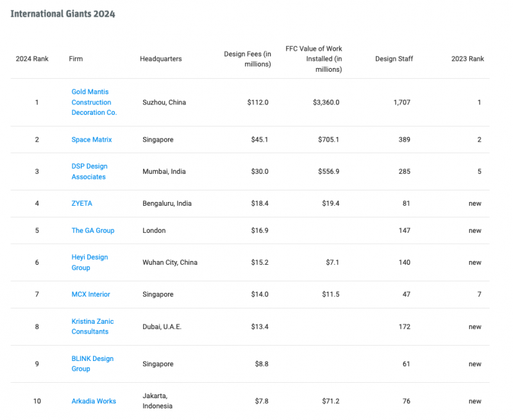513x420 pixels.
Task: Open the Gold Mantis Construction Decoration Co. link
Action: pyautogui.click(x=94, y=102)
